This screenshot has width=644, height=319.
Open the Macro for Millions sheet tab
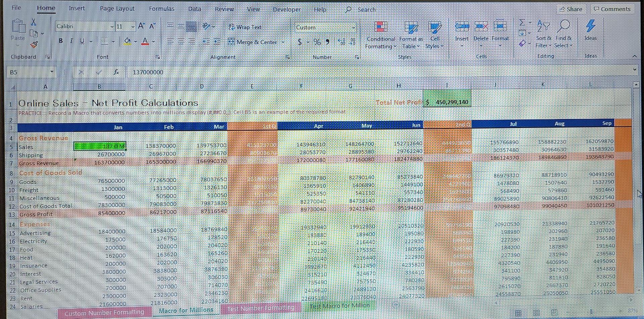tap(186, 310)
